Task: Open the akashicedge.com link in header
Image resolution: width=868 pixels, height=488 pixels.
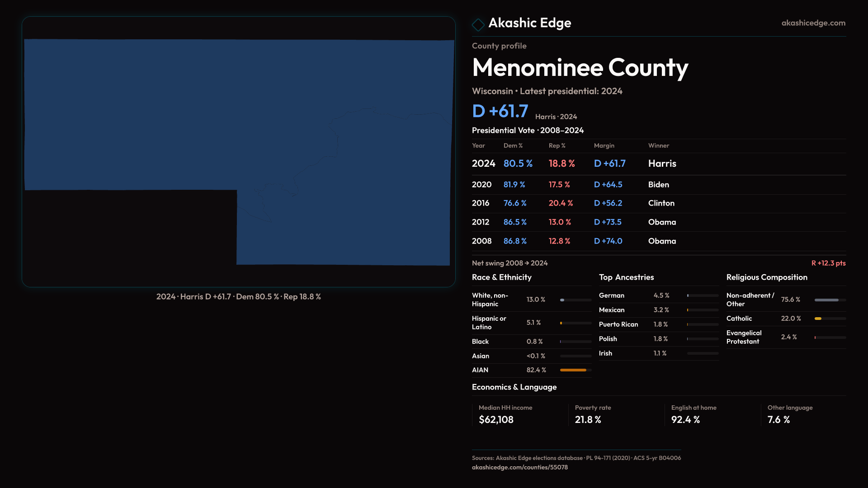Action: pos(813,23)
